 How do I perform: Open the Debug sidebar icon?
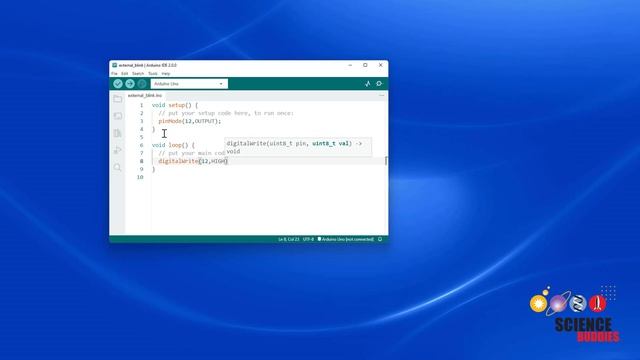pyautogui.click(x=118, y=150)
